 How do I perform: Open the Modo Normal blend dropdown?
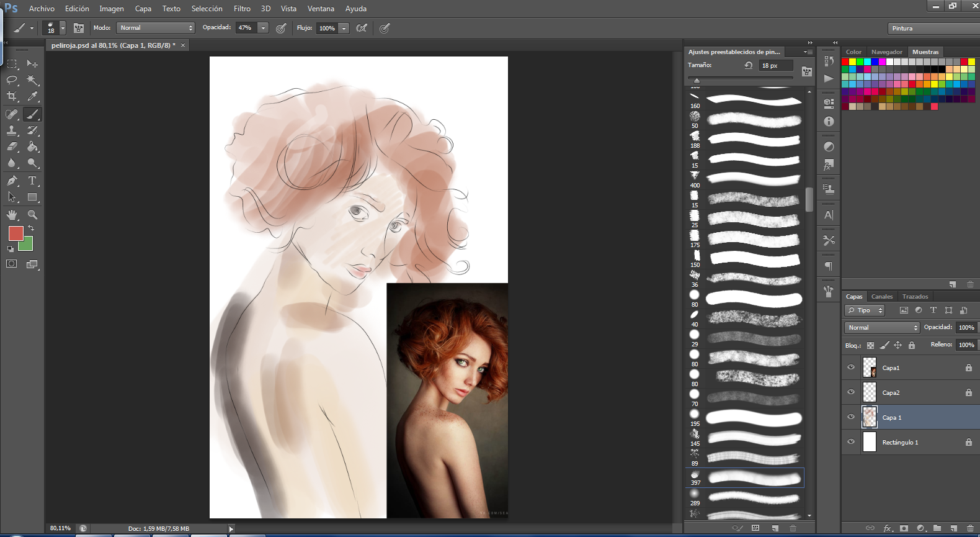point(156,28)
